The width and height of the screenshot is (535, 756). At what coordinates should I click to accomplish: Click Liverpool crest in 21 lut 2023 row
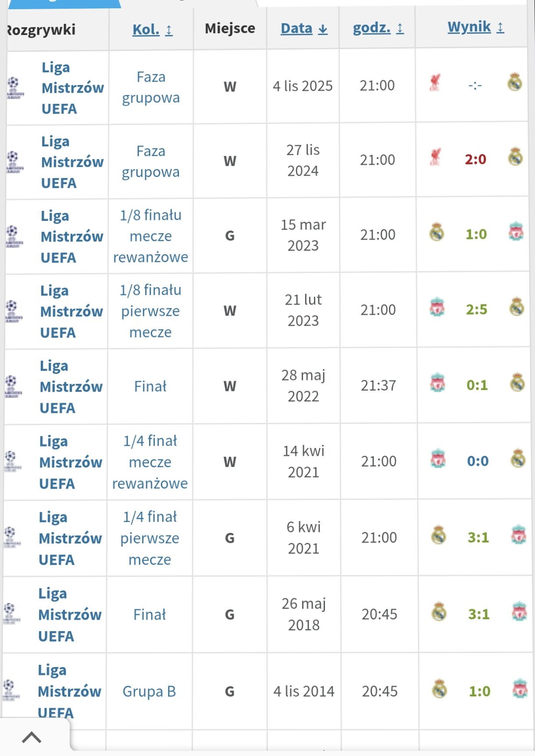pos(437,307)
